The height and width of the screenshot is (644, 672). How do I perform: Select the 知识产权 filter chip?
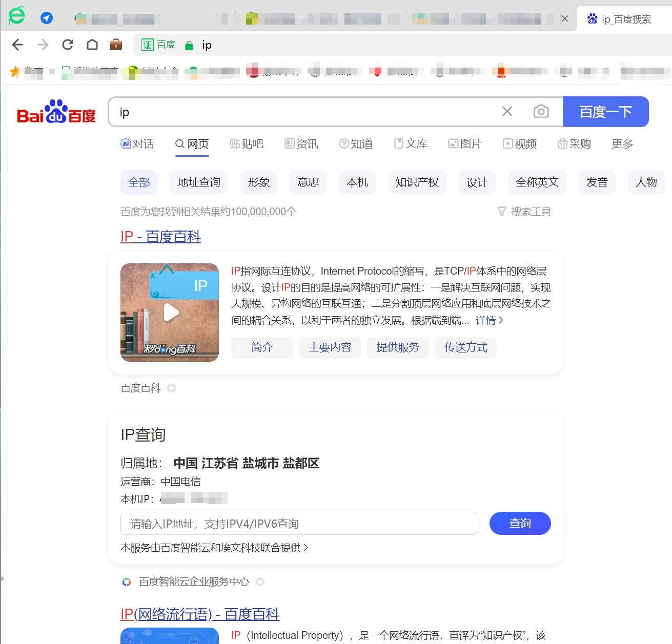click(x=417, y=182)
